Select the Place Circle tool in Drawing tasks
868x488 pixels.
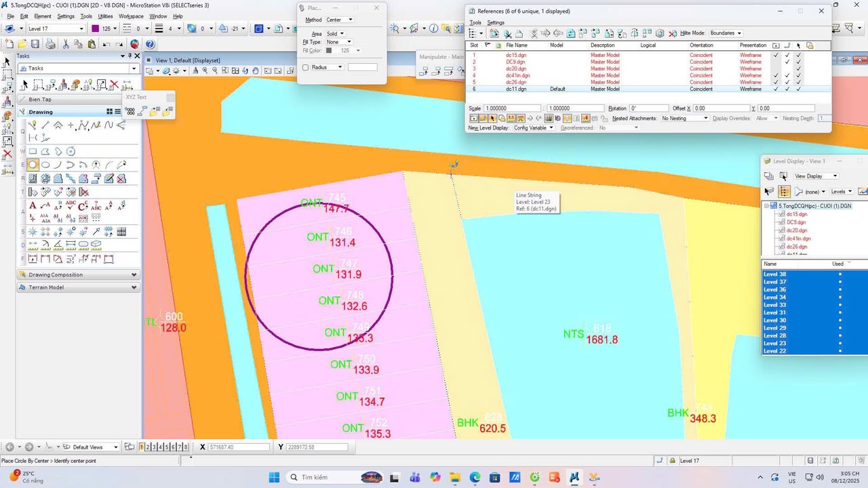click(x=33, y=165)
